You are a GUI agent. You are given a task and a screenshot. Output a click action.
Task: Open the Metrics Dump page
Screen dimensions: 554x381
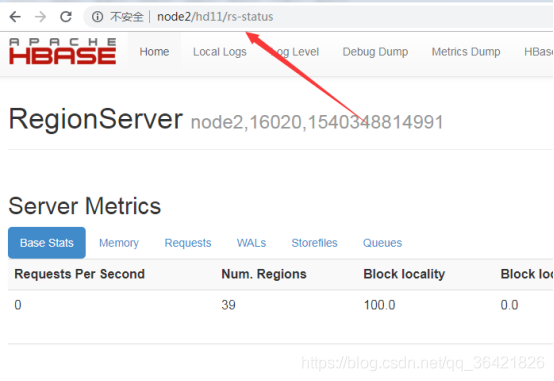point(466,52)
